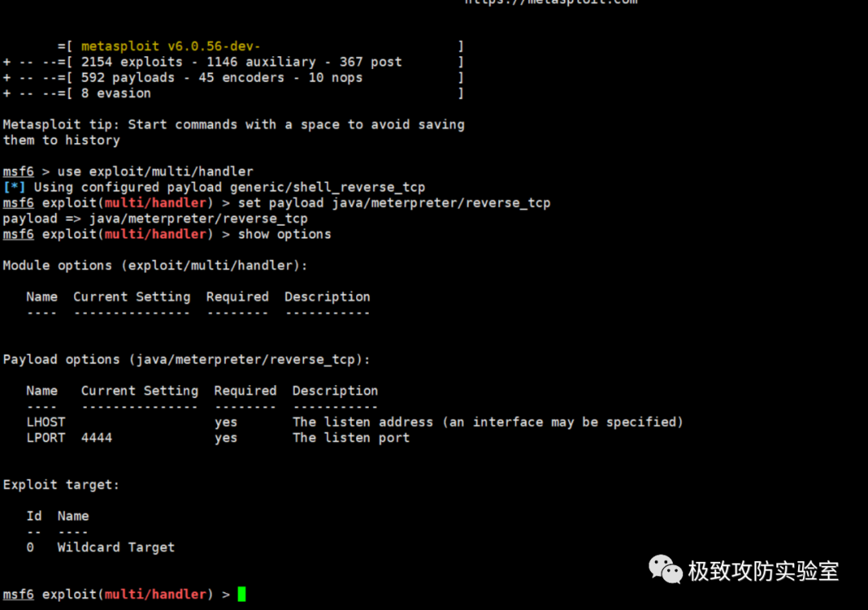
Task: Select the LHOST option name
Action: (46, 422)
